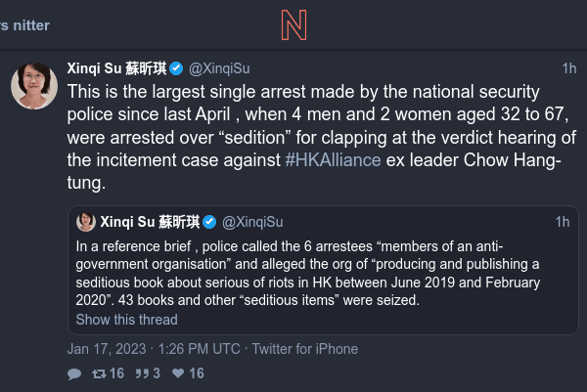Click verified badge in the quoted tweet
Viewport: 587px width, 392px height.
tap(210, 222)
